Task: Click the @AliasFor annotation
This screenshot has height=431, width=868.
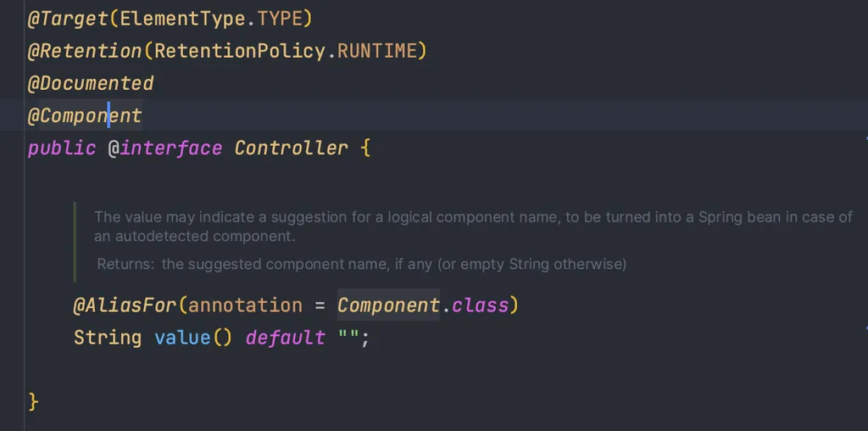Action: tap(125, 305)
